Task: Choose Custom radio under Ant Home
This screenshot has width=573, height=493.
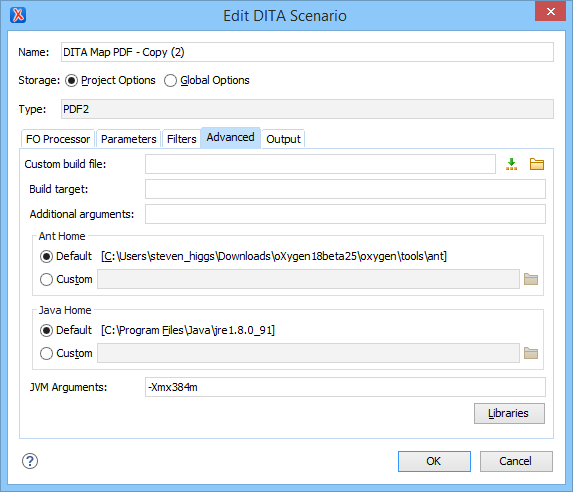Action: coord(46,280)
